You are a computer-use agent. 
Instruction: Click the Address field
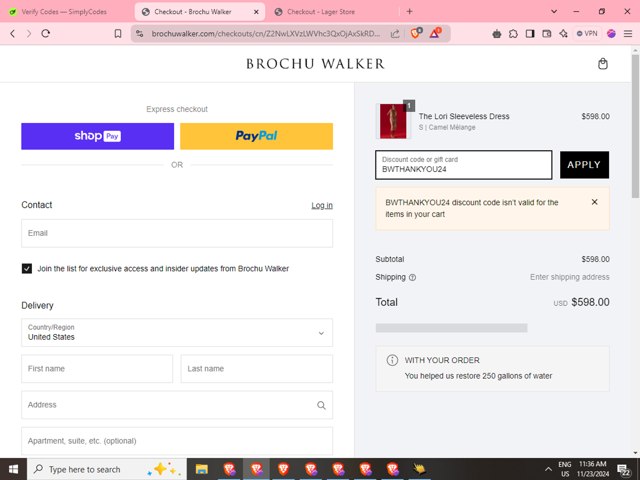[177, 405]
